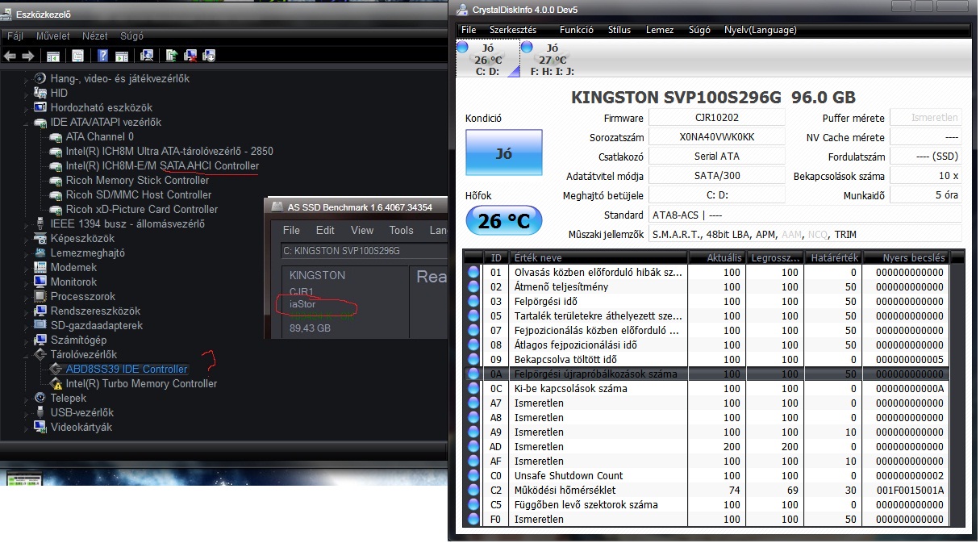Open the Stílus menu in CrystalDiskInfo

click(x=619, y=30)
